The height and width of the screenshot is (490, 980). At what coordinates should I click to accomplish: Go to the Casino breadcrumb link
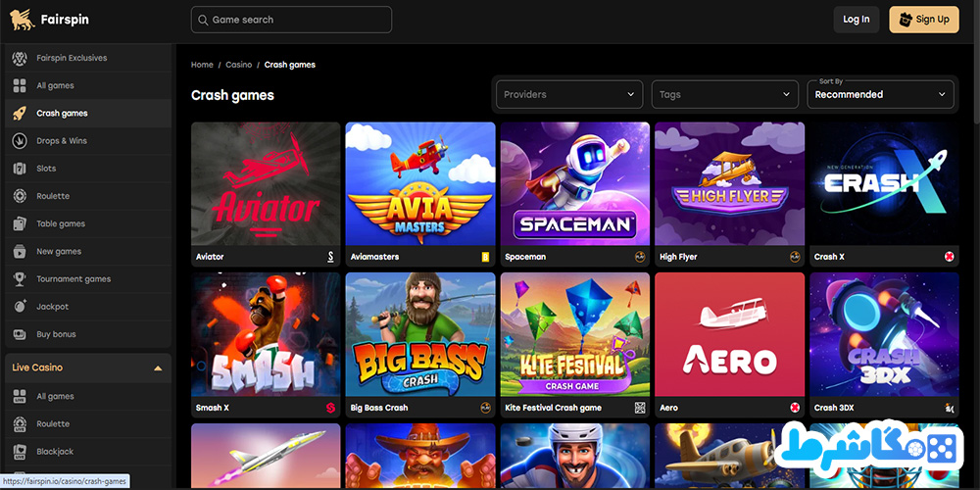point(239,65)
